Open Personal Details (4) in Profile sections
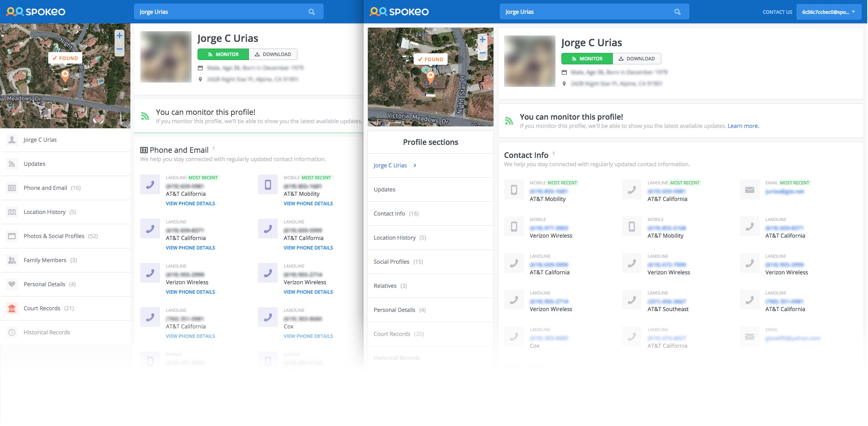868x426 pixels. click(x=430, y=310)
